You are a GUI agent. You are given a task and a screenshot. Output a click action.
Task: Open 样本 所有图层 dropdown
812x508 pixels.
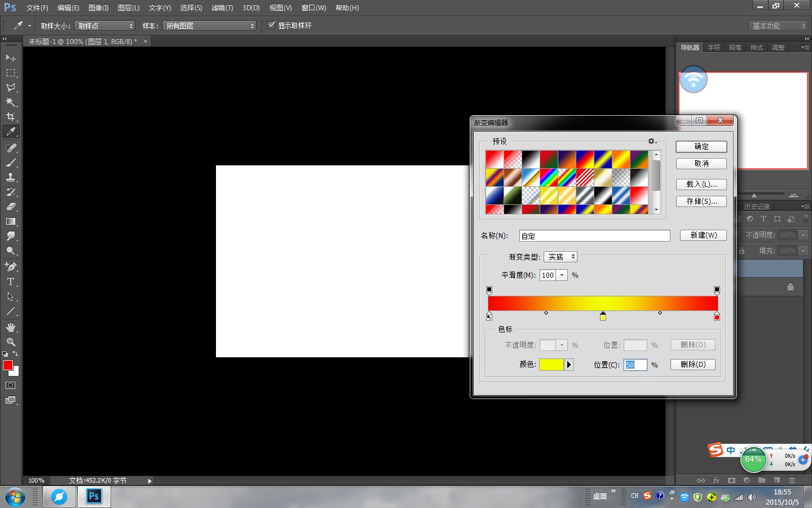click(209, 26)
